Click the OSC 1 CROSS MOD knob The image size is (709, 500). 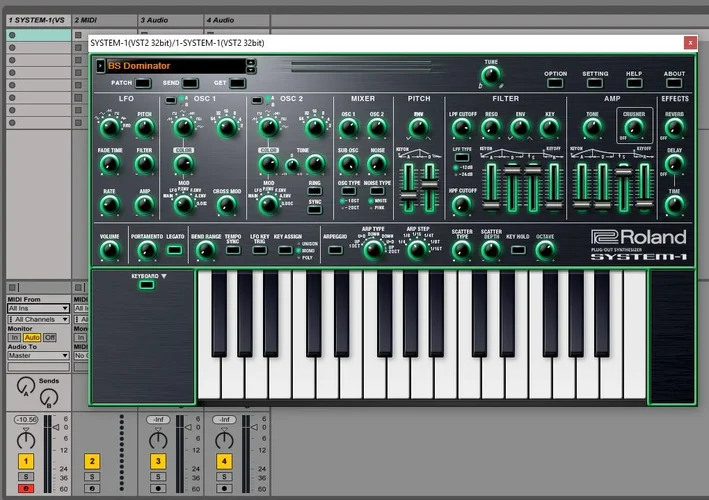(x=227, y=205)
